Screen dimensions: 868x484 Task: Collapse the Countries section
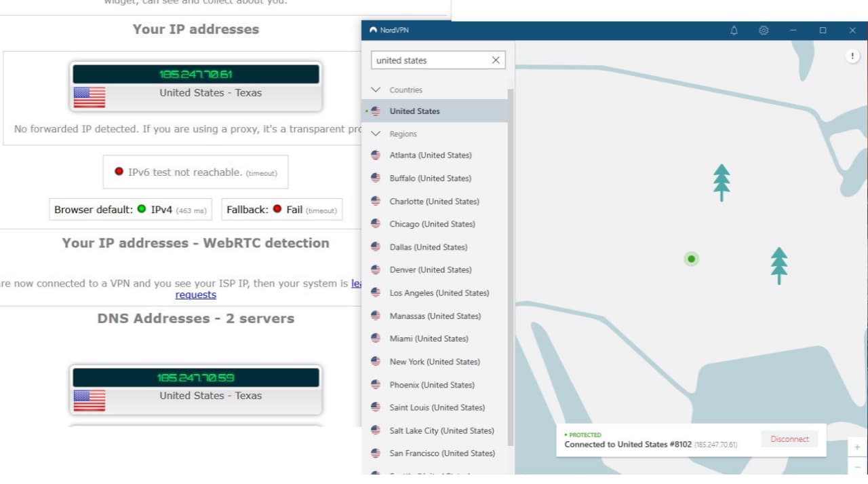pos(376,90)
